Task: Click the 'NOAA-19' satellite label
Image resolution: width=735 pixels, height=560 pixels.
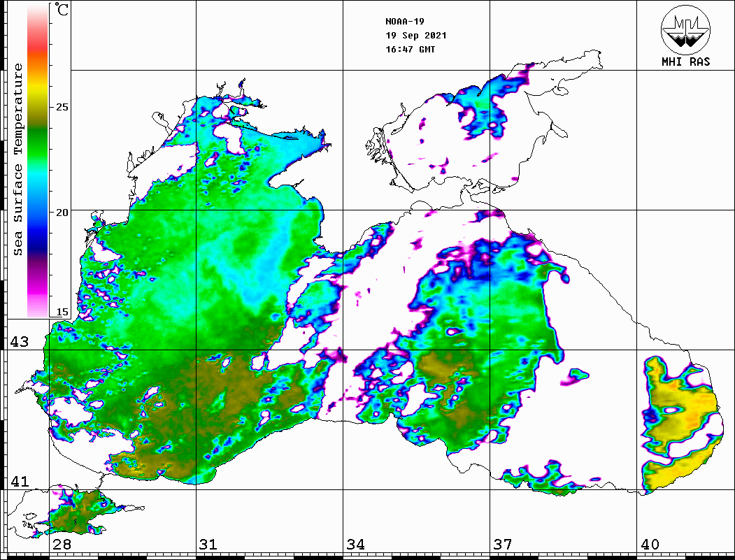Action: (404, 22)
